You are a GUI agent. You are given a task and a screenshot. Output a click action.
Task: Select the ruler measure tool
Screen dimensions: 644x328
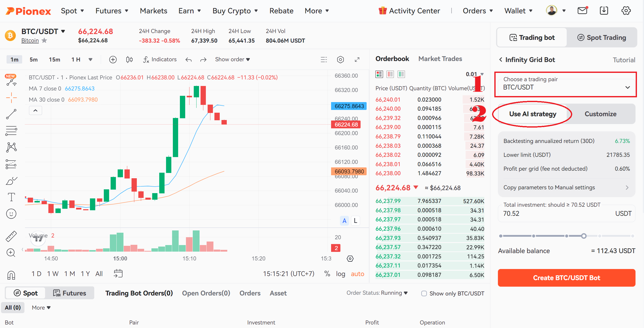click(x=11, y=236)
